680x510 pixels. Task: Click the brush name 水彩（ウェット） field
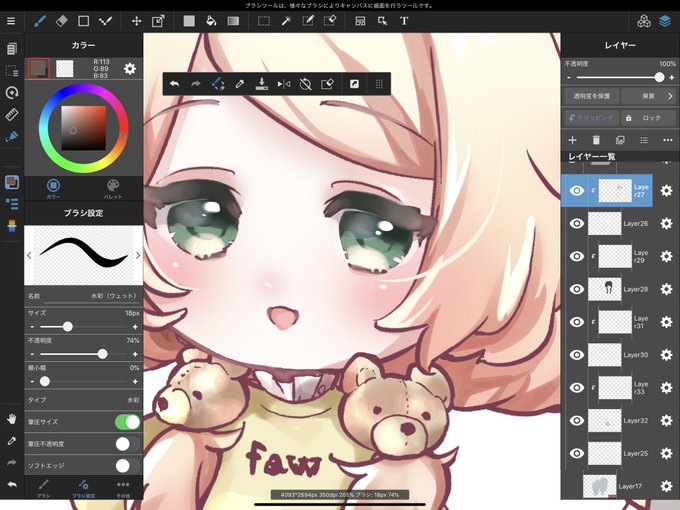click(83, 296)
